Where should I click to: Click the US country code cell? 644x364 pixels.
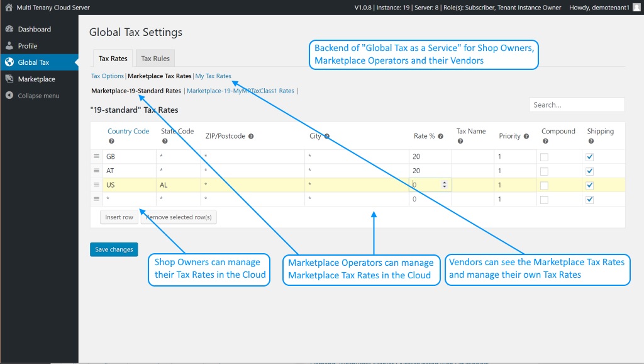pyautogui.click(x=129, y=185)
